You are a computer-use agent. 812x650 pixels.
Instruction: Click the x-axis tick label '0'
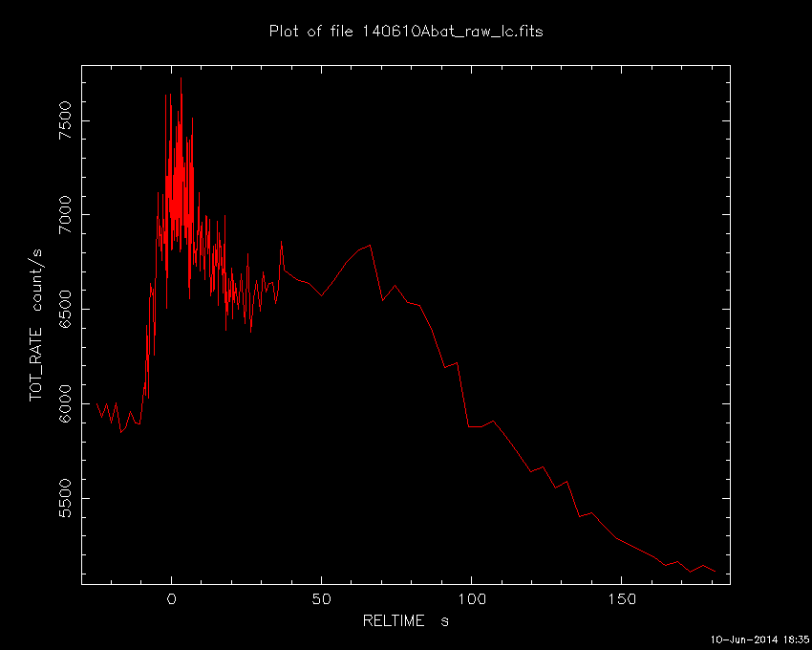tap(171, 599)
